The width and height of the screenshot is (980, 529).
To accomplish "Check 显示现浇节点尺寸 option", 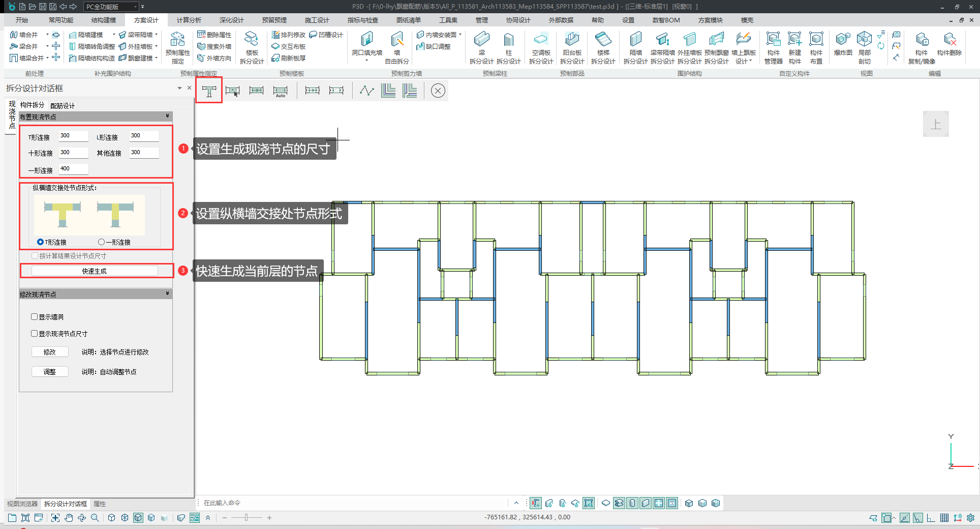I will pyautogui.click(x=35, y=334).
